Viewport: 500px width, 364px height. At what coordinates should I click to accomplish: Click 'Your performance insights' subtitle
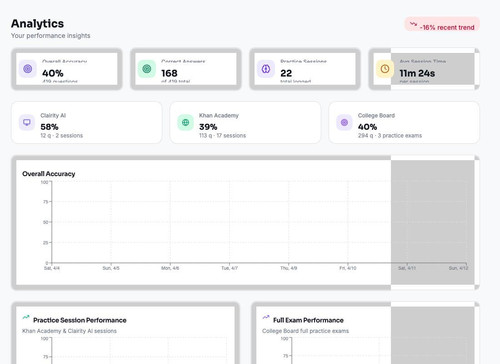[x=50, y=36]
